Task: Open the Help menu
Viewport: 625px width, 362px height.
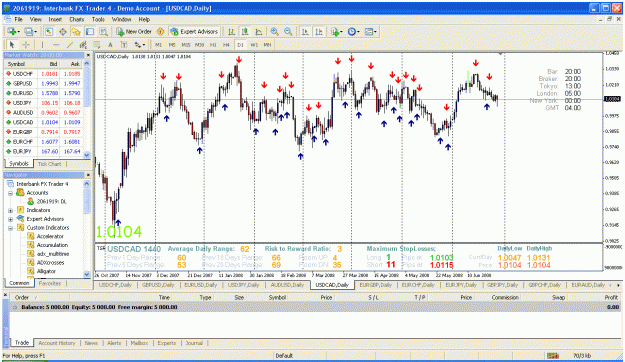Action: click(144, 19)
